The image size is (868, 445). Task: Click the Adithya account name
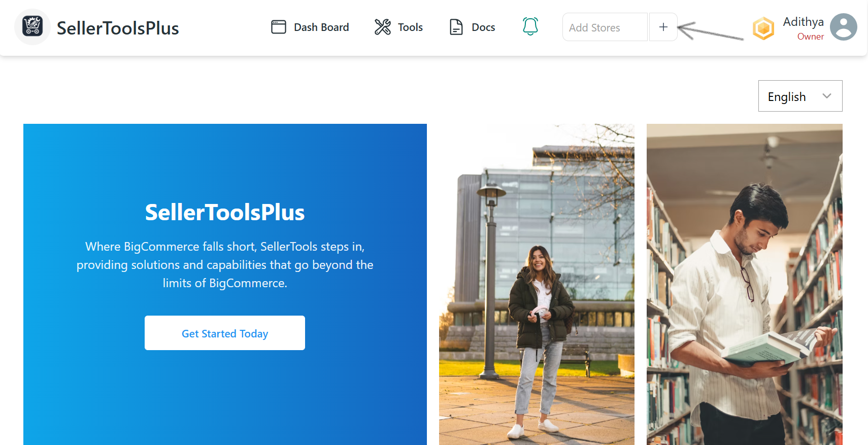803,22
